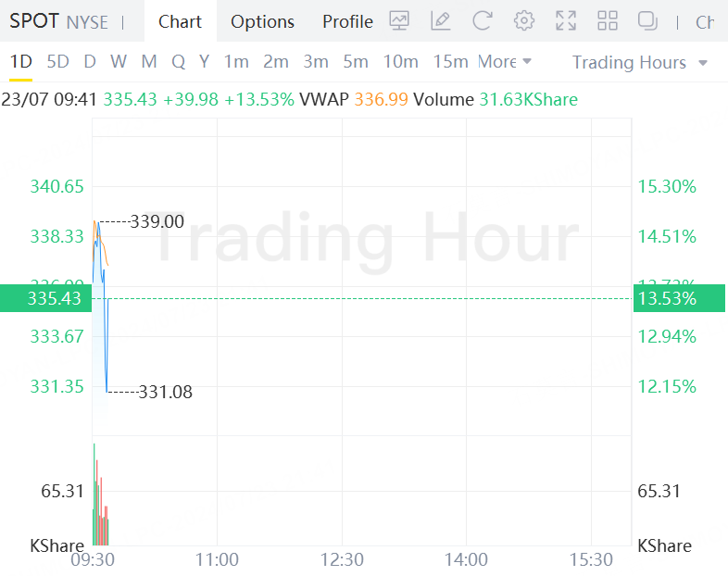Click the 331.35 left axis label

pyautogui.click(x=57, y=387)
